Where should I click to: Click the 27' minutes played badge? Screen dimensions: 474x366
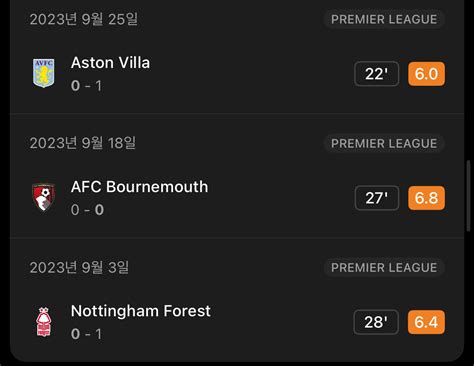377,198
